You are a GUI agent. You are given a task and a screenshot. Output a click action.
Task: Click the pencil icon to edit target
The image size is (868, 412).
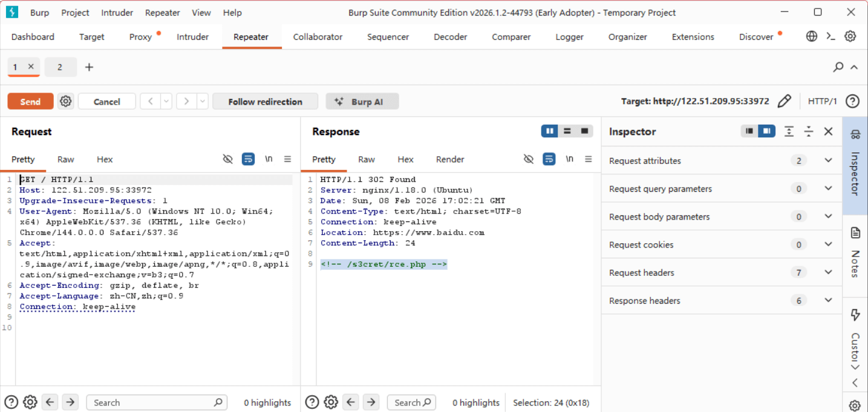(x=784, y=101)
